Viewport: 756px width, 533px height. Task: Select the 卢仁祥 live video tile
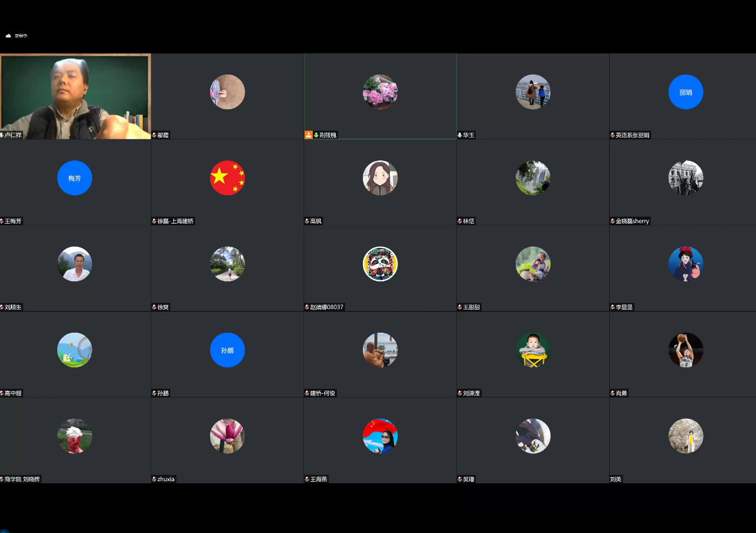[75, 96]
